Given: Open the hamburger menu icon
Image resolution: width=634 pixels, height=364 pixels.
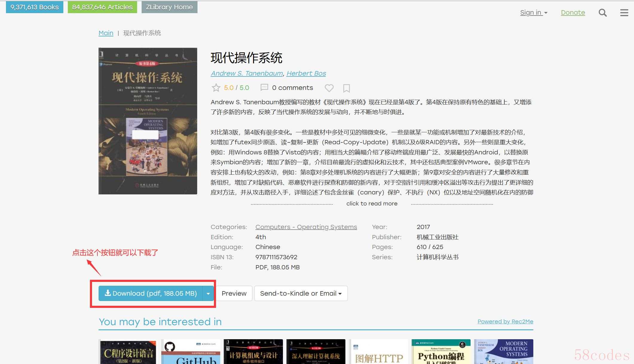Looking at the screenshot, I should pyautogui.click(x=624, y=13).
